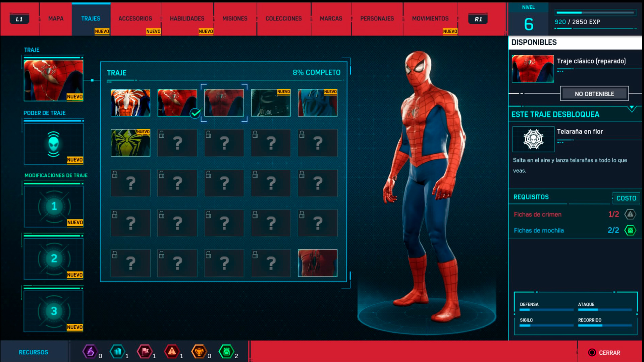Open the PODER DE TRAJE slot
The image size is (644, 362).
pyautogui.click(x=54, y=144)
